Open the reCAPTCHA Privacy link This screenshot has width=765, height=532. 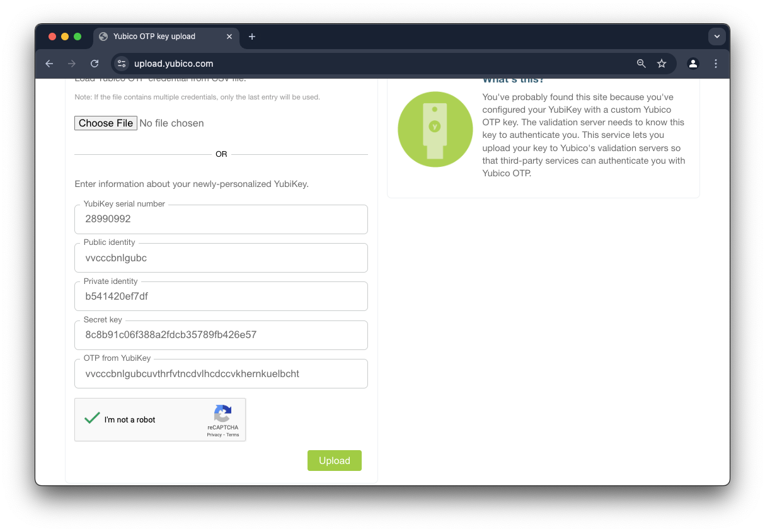(214, 435)
